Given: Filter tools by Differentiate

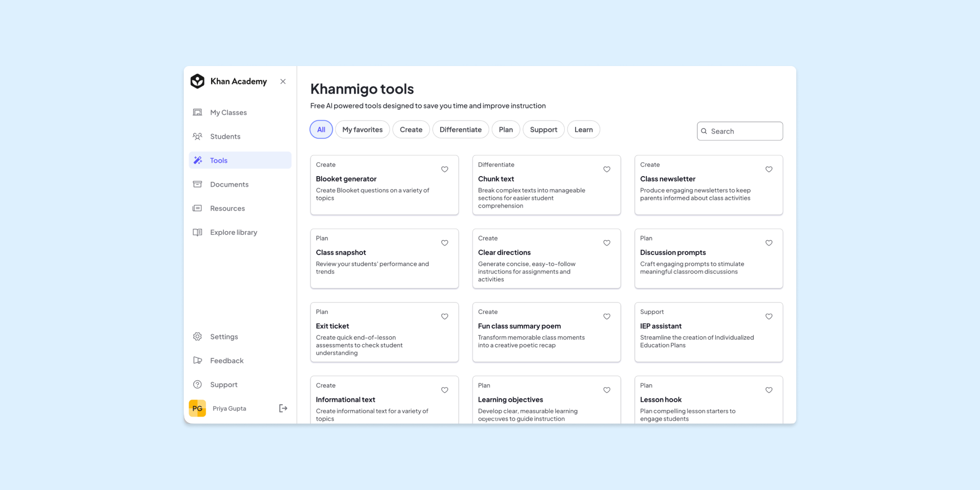Looking at the screenshot, I should [x=461, y=130].
